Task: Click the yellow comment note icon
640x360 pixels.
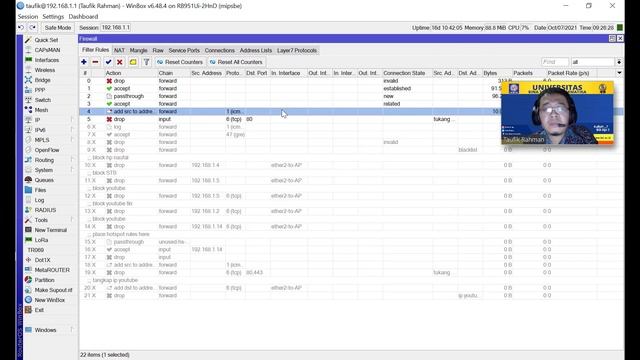Action: [133, 62]
